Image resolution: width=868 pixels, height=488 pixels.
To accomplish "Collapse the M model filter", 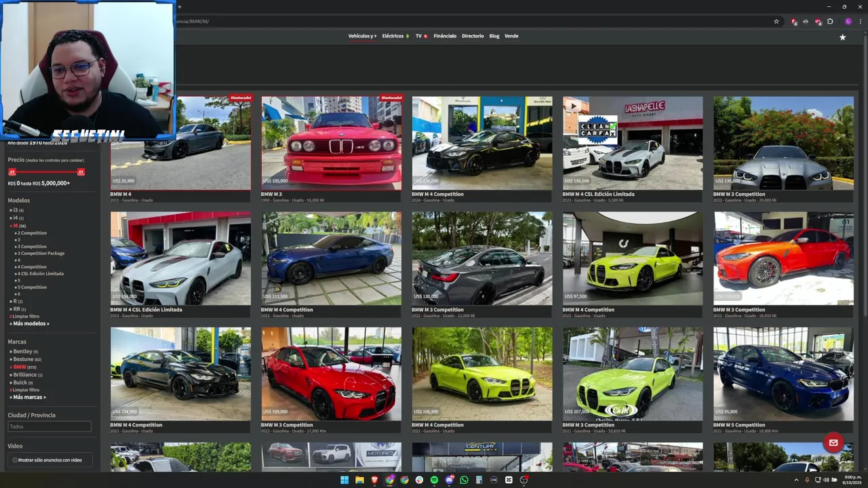I will tap(18, 226).
